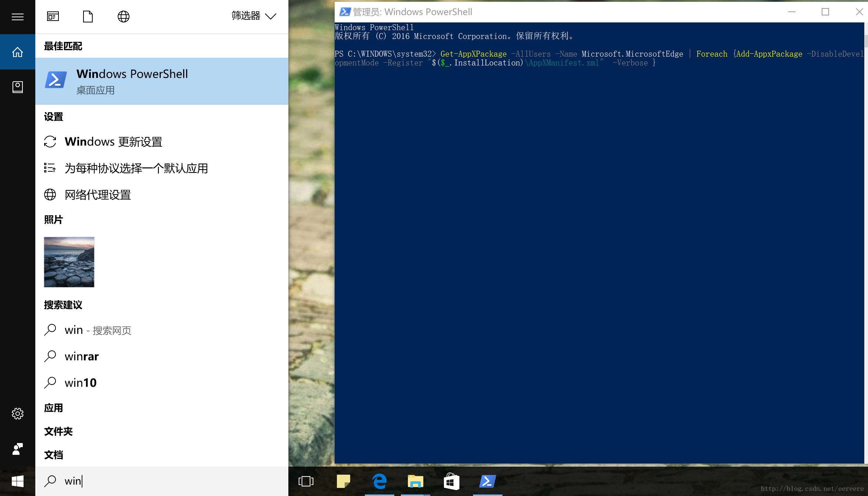Filter results by web globe icon
The width and height of the screenshot is (868, 496).
pyautogui.click(x=124, y=17)
